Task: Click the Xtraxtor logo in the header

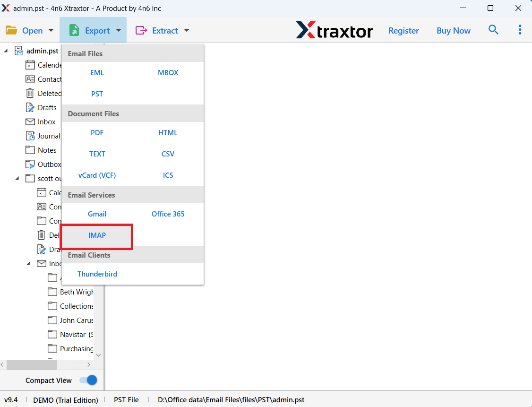Action: pos(334,30)
